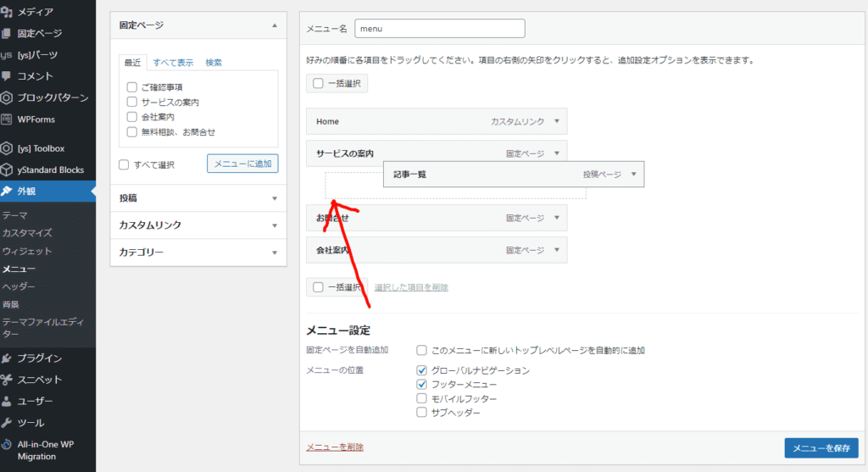The width and height of the screenshot is (868, 472).
Task: Expand サービスの案内 menu item arrow
Action: pos(557,153)
